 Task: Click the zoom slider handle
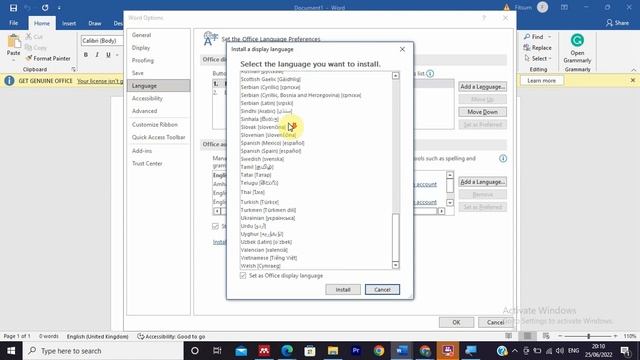point(588,336)
